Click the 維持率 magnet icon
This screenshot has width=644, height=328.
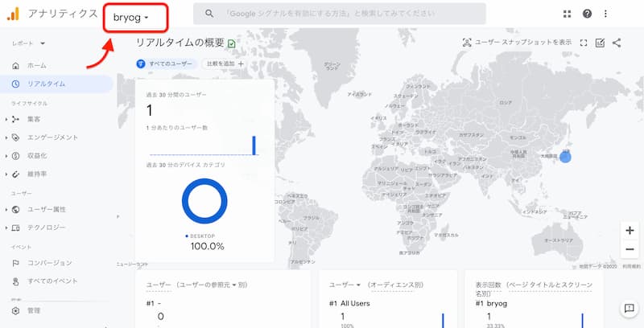[15, 174]
